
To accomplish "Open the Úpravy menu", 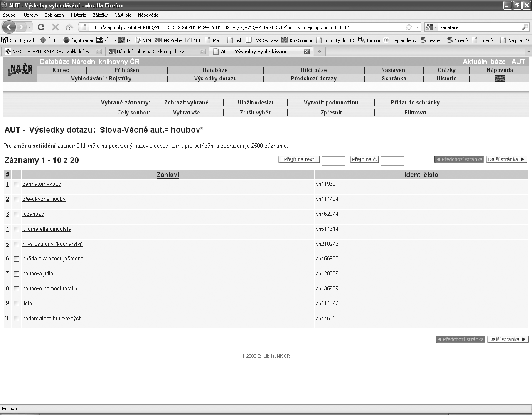I will point(31,15).
